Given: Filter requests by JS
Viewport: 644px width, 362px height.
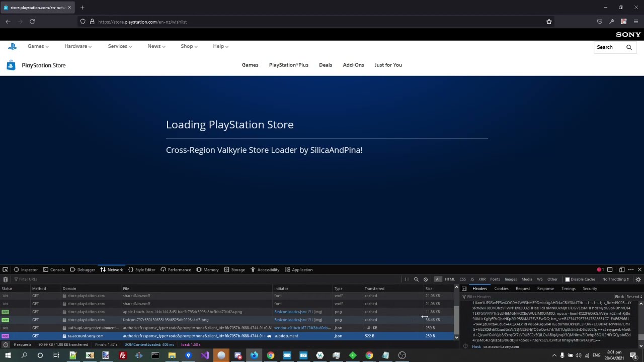Looking at the screenshot, I should click(x=472, y=279).
